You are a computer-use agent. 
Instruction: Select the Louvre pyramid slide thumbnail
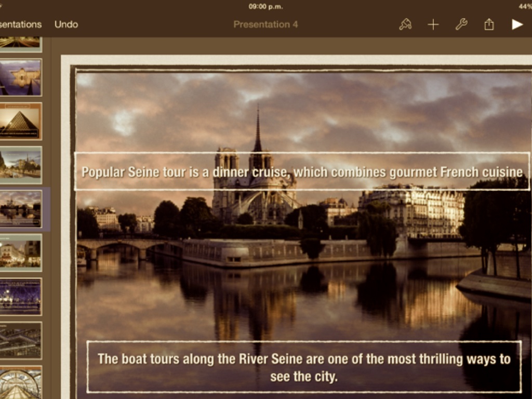pyautogui.click(x=21, y=121)
